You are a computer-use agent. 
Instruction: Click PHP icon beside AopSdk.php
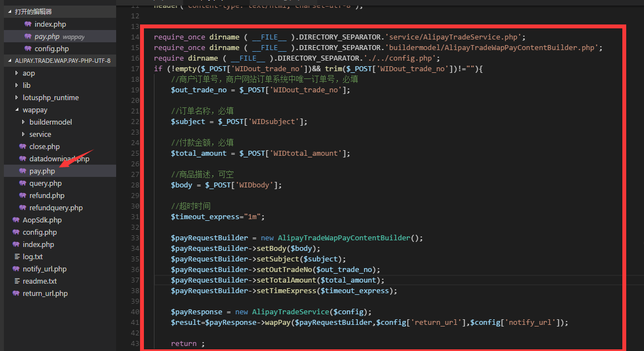pos(16,220)
